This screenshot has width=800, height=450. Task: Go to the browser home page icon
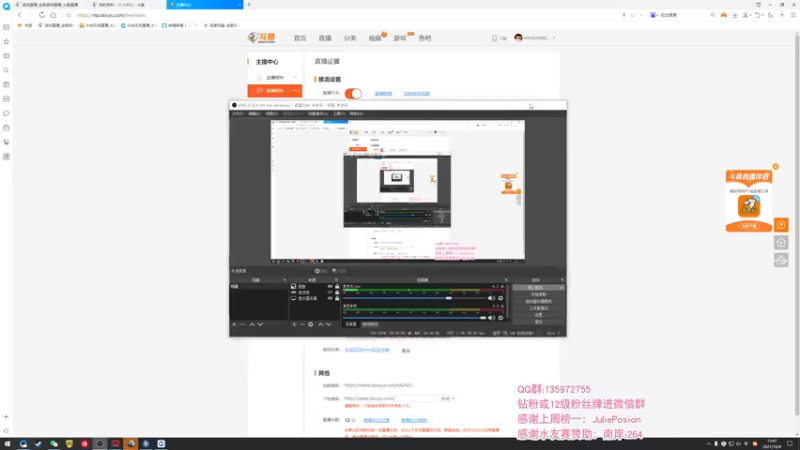coord(54,15)
